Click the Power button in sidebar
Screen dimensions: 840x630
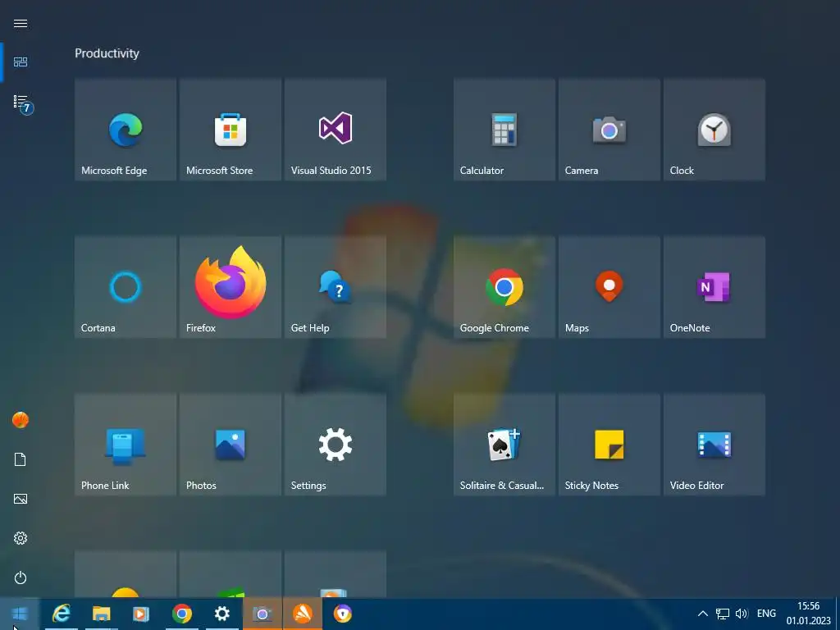click(21, 577)
